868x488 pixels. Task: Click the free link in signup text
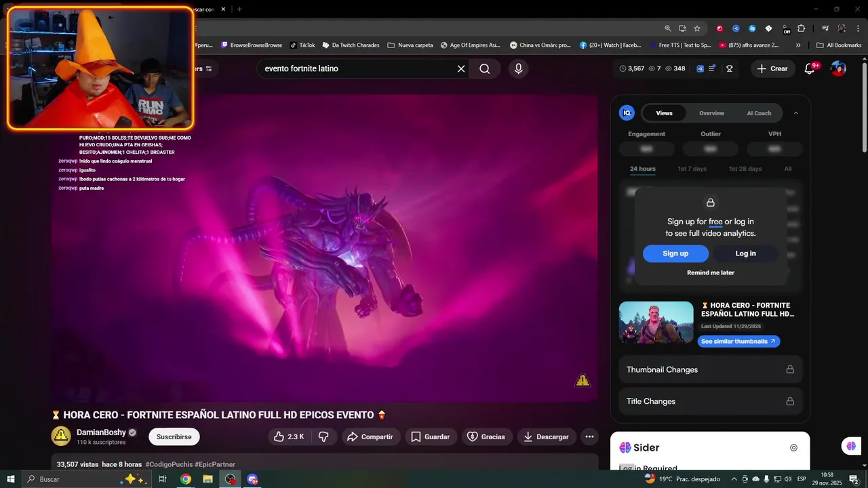click(715, 222)
